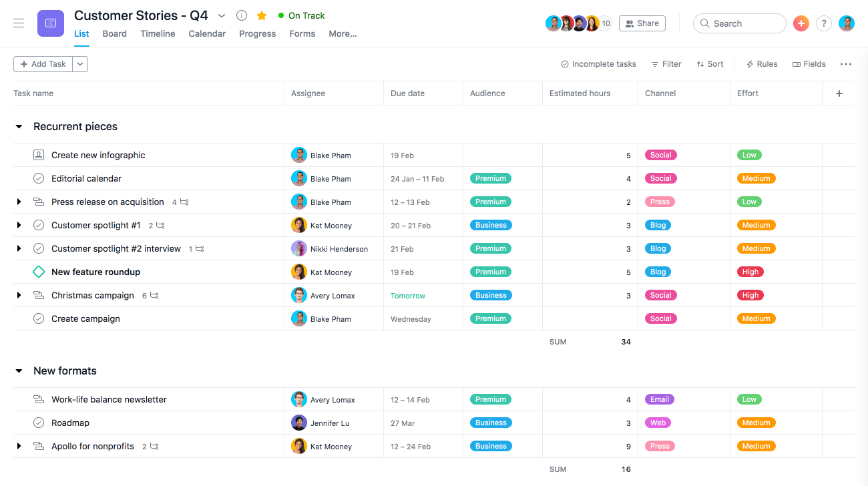The width and height of the screenshot is (868, 486).
Task: Open the Rules settings
Action: tap(761, 63)
